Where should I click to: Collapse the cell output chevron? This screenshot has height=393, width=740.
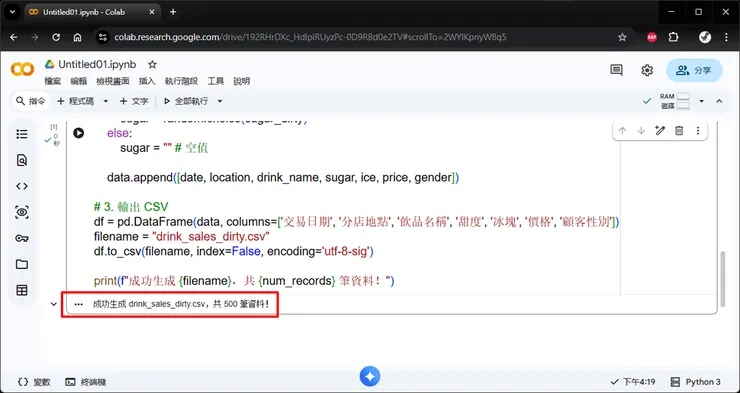pyautogui.click(x=54, y=304)
